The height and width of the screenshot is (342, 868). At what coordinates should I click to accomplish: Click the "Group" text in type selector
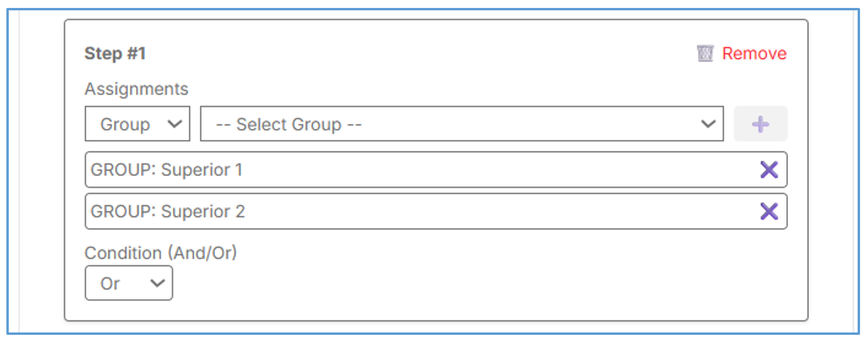[x=125, y=124]
